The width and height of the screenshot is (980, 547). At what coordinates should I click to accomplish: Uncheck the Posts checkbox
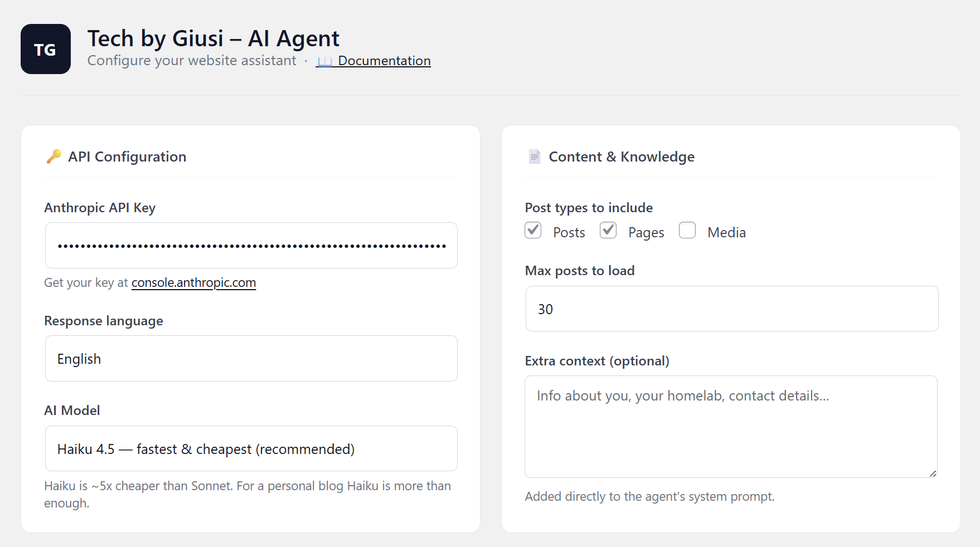pos(533,230)
